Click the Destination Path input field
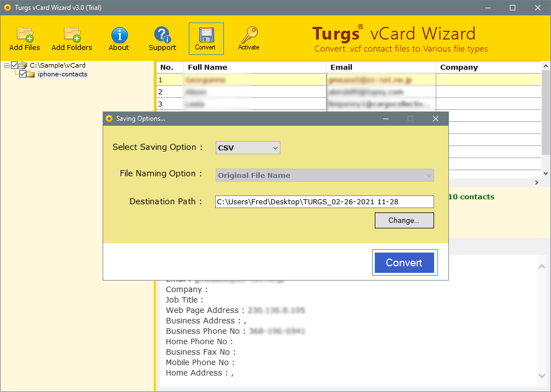 click(x=324, y=202)
